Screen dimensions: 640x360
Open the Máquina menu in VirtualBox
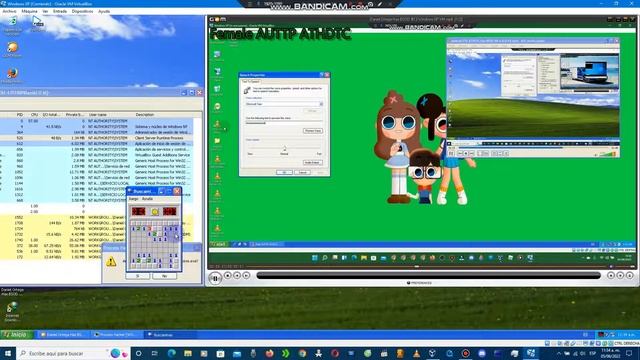29,11
